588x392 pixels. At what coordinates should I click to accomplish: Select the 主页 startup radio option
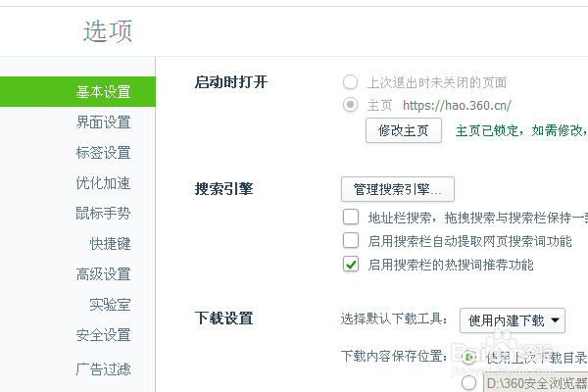[x=350, y=105]
